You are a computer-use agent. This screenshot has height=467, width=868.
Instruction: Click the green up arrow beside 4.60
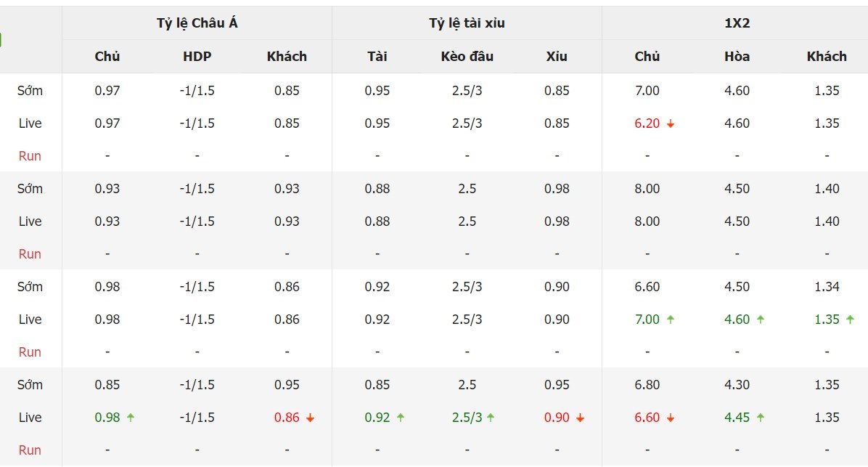click(761, 320)
